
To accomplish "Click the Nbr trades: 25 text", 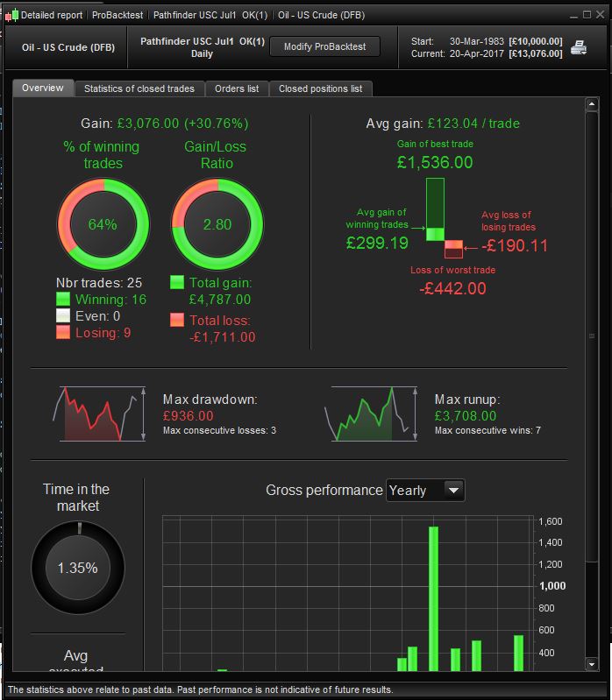I will tap(99, 283).
